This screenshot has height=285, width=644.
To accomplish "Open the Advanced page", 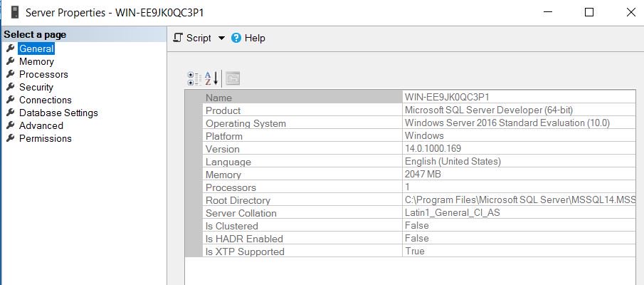I will 41,125.
